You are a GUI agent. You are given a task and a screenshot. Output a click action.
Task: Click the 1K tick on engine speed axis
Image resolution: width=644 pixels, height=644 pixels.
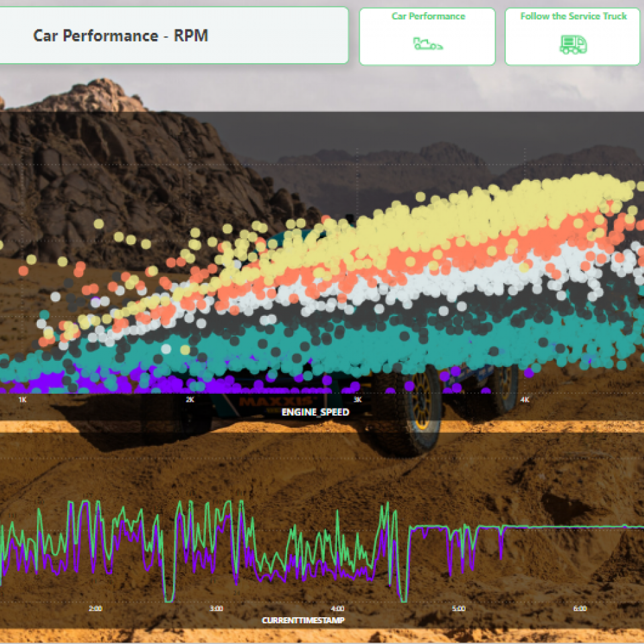tap(22, 400)
